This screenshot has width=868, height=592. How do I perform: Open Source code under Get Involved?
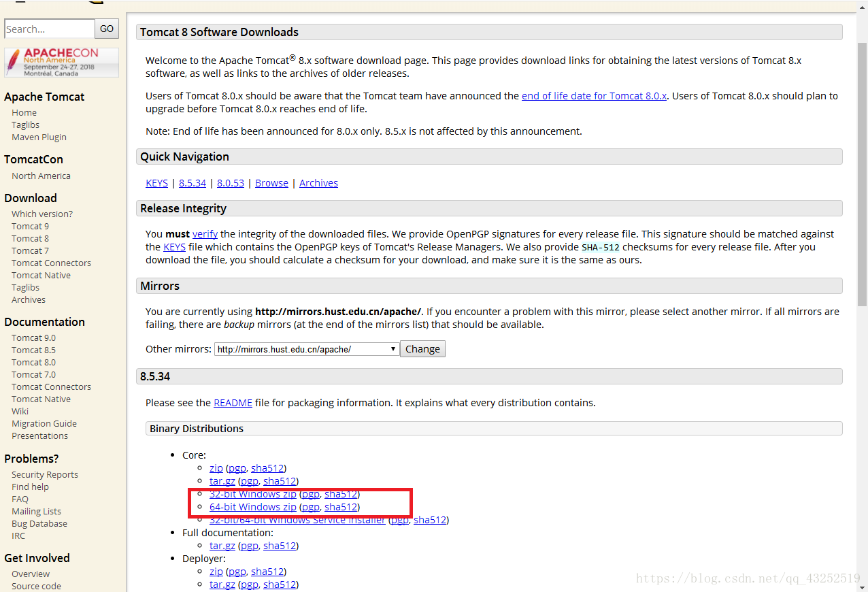pos(36,586)
